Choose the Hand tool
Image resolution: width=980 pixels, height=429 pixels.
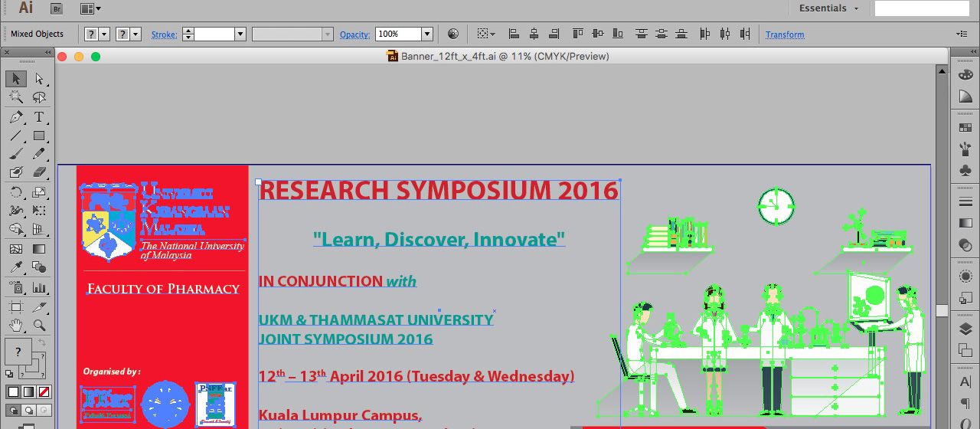15,326
